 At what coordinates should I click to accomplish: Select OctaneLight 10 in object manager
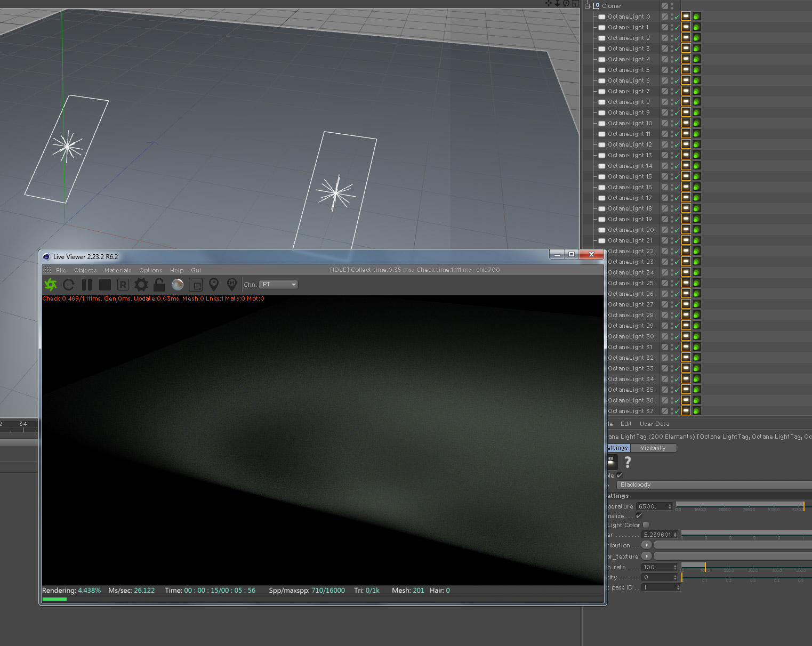[630, 123]
